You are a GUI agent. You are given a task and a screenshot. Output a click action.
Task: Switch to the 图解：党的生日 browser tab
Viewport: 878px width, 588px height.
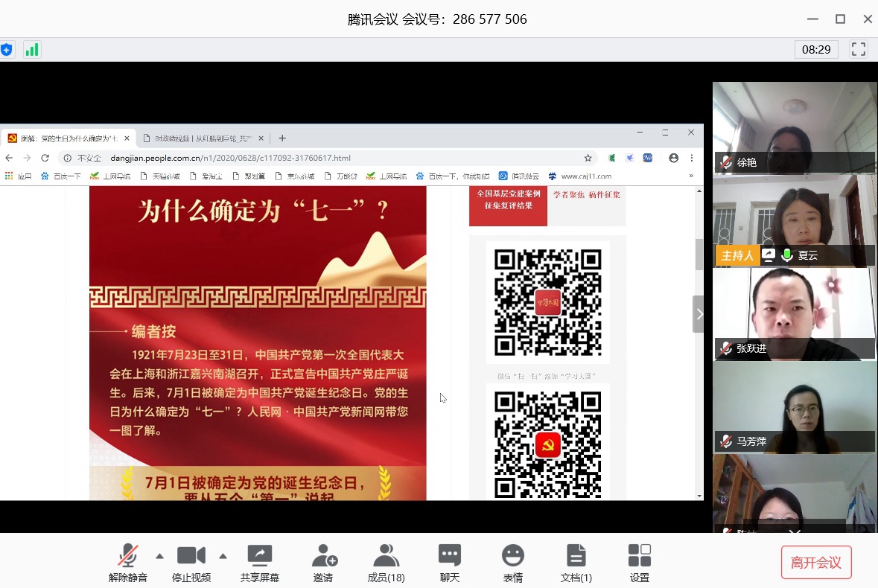(x=68, y=138)
